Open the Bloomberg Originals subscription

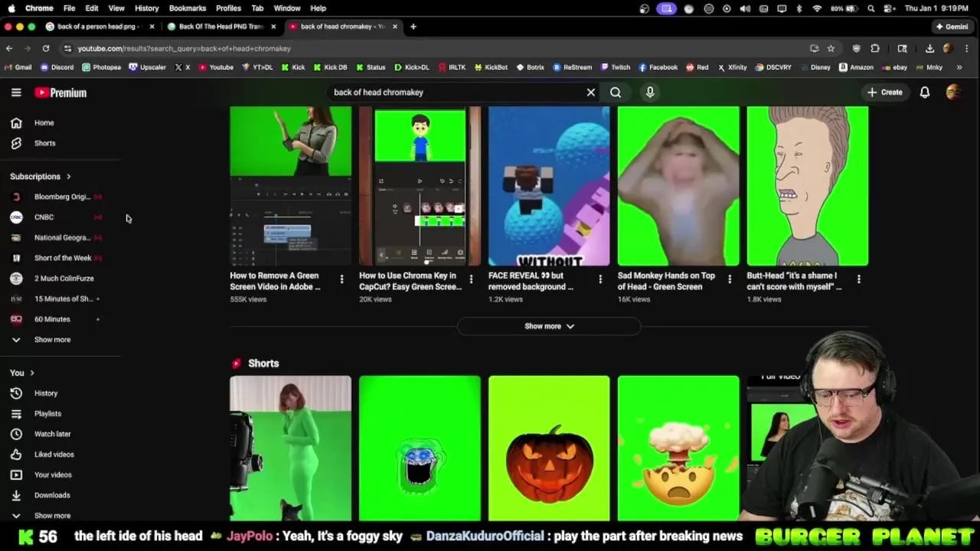point(60,197)
